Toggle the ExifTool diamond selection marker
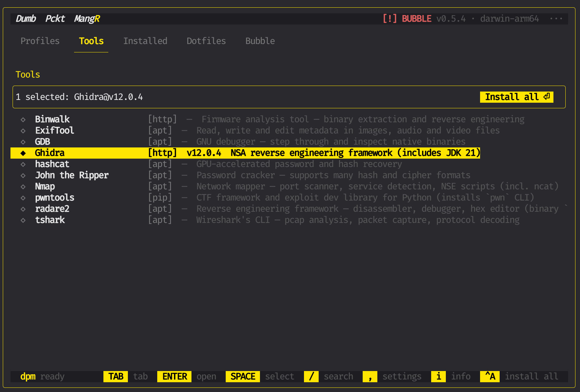 (x=23, y=131)
